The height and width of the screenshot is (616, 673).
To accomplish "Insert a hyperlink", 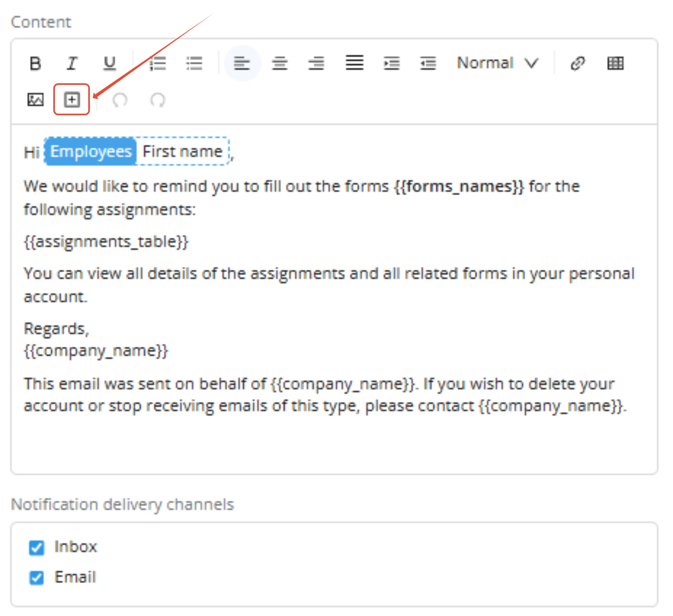I will click(x=578, y=63).
